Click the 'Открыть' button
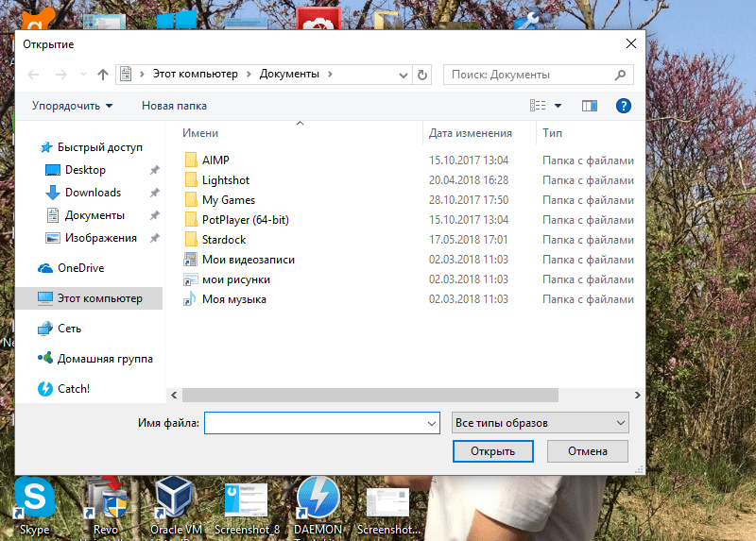This screenshot has height=541, width=756. (492, 451)
